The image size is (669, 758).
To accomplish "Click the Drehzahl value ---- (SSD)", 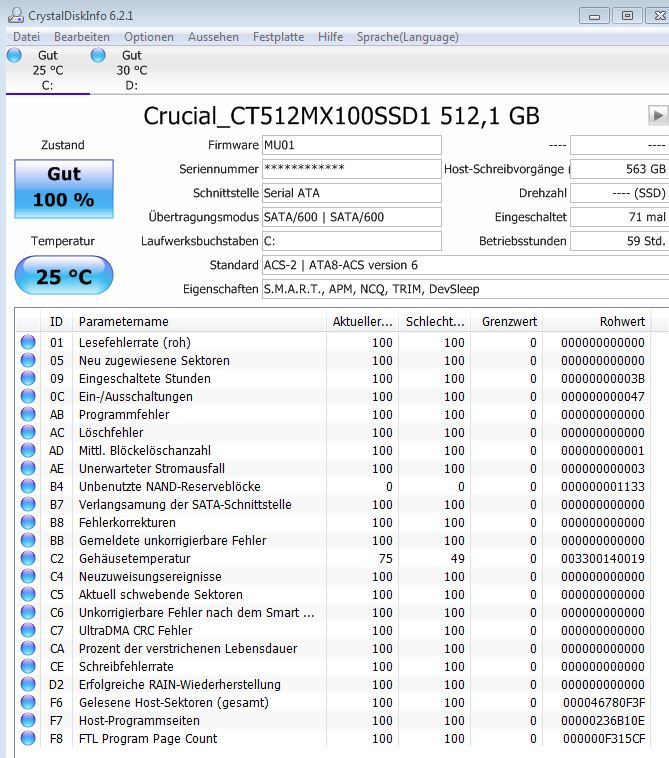I will point(620,193).
